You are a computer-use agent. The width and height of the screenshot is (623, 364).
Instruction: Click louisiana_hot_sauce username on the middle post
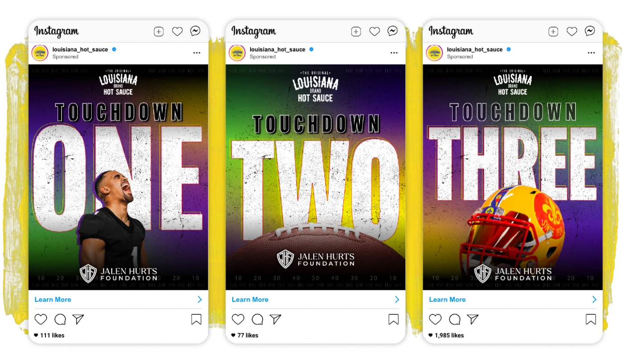[277, 49]
